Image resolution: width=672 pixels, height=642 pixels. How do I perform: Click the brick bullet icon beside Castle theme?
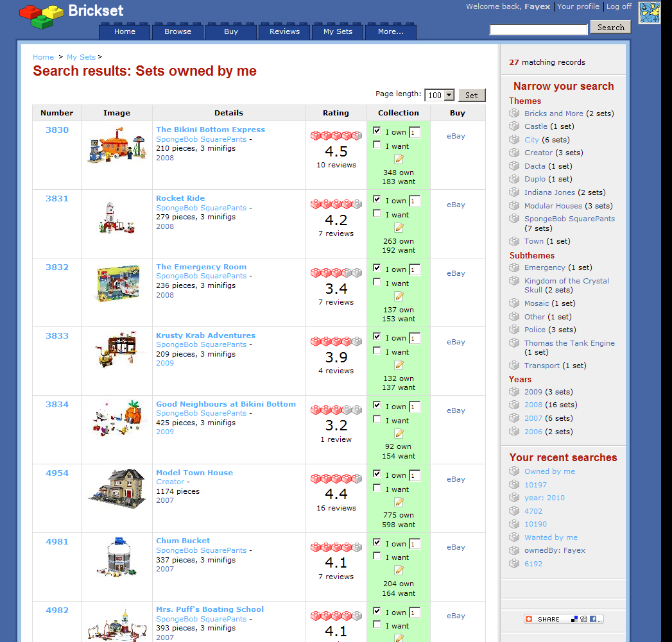[x=514, y=126]
